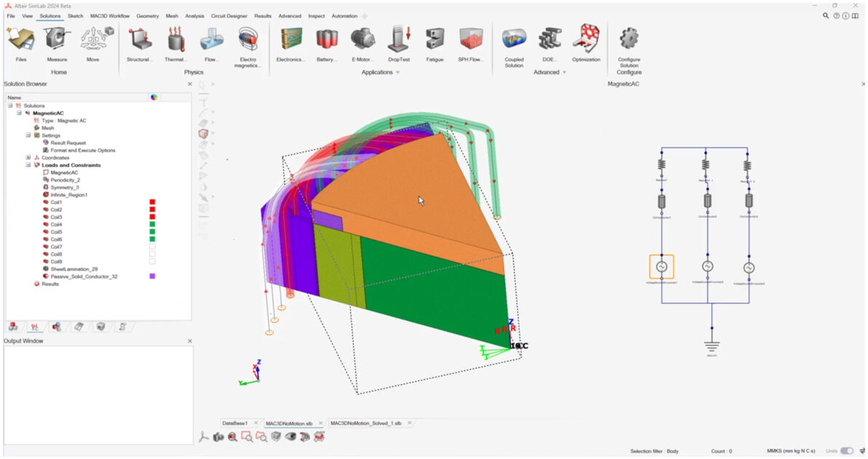Tick the empty color box beside Coil9
This screenshot has width=868, height=459.
click(x=152, y=262)
